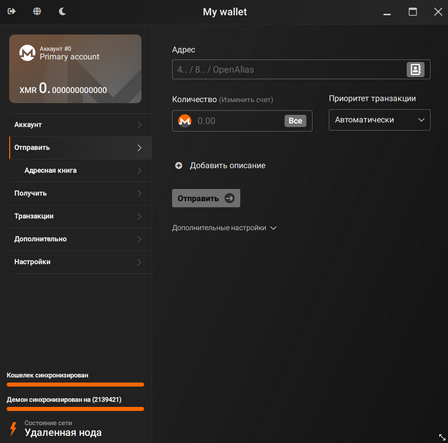Screen dimensions: 448x443
Task: Click the chevron next to Транзакции
Action: pyautogui.click(x=139, y=217)
